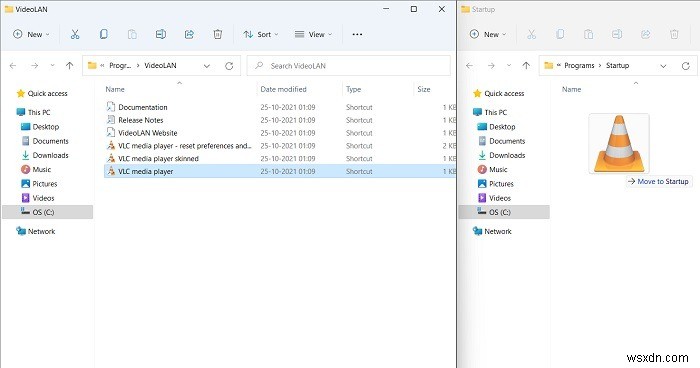Image resolution: width=700 pixels, height=368 pixels.
Task: Select OS (C:) in VideoLAN window sidebar
Action: (47, 212)
